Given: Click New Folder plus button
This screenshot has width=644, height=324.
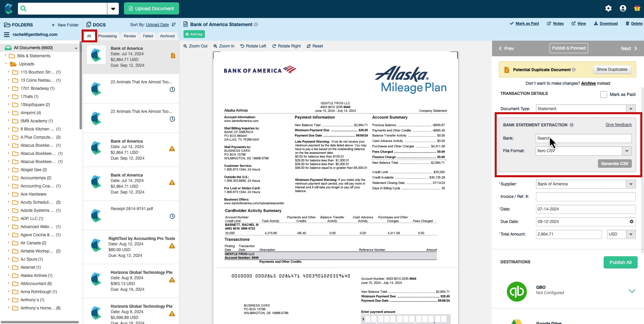Looking at the screenshot, I should [65, 25].
